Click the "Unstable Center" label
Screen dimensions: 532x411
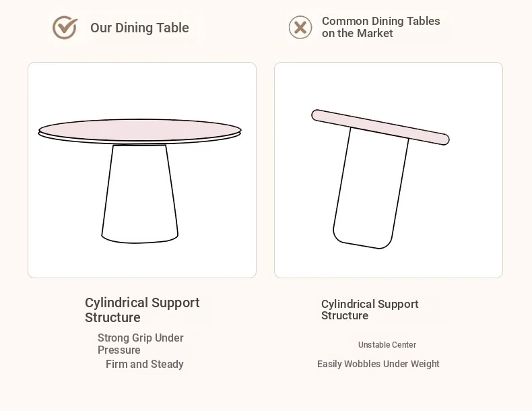pos(387,345)
